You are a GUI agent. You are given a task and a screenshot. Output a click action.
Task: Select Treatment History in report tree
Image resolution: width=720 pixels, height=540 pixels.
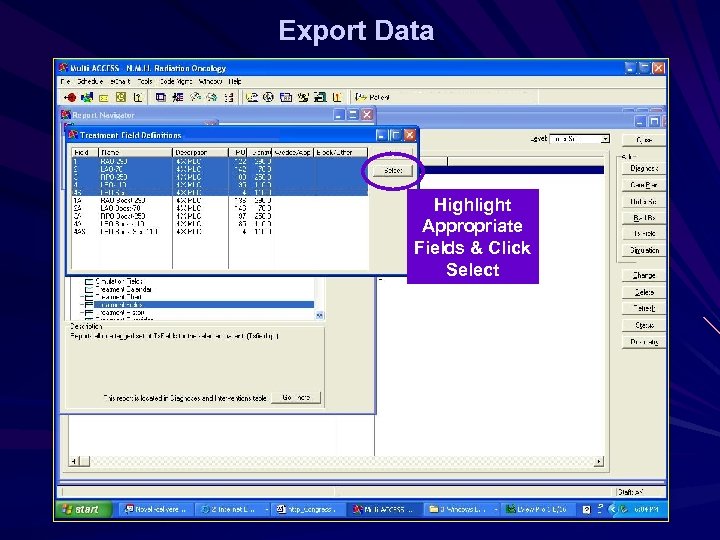[x=120, y=313]
